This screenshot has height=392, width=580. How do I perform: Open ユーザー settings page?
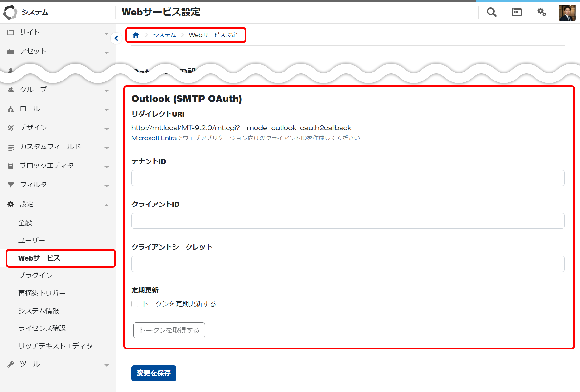point(32,240)
